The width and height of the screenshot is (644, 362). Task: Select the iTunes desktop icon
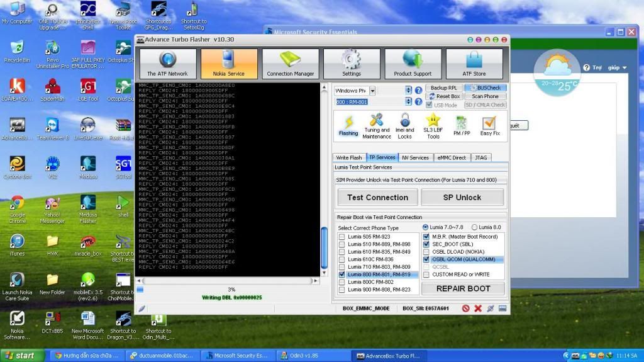[x=17, y=245]
